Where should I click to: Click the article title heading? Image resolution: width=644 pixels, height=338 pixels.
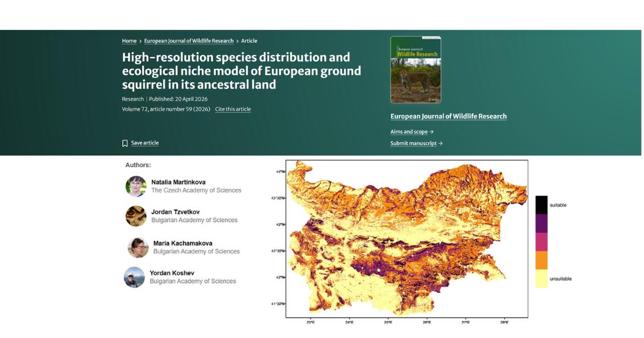point(242,70)
